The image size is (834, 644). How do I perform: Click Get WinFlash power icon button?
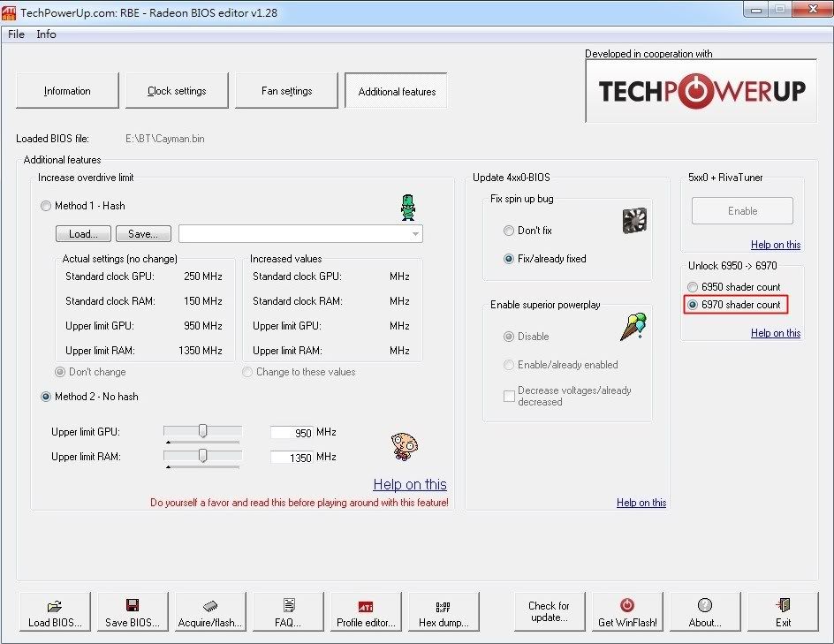(627, 611)
